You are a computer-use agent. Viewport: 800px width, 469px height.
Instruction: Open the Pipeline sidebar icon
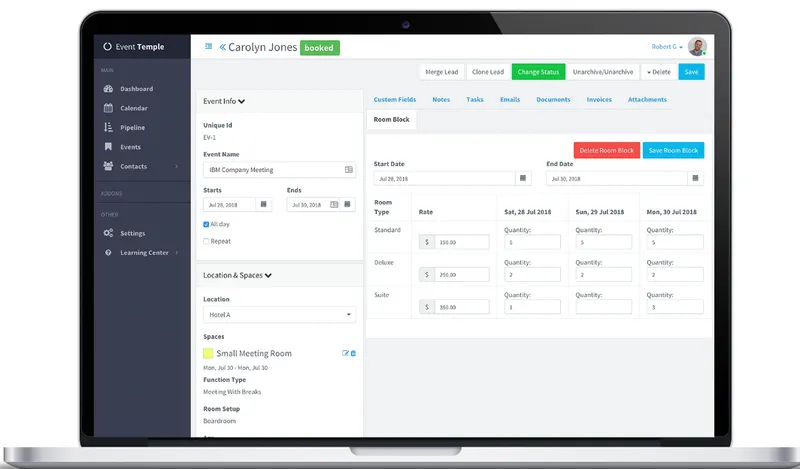click(x=108, y=127)
